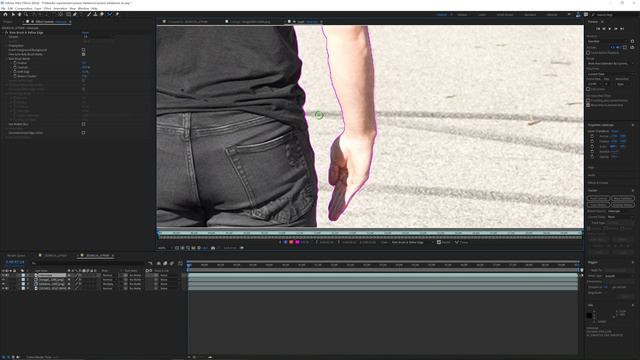Switch to the Render Queue tab

point(16,256)
